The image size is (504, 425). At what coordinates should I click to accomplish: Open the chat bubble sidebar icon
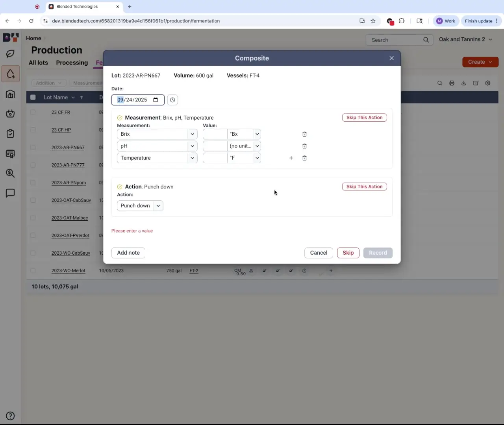(x=10, y=193)
